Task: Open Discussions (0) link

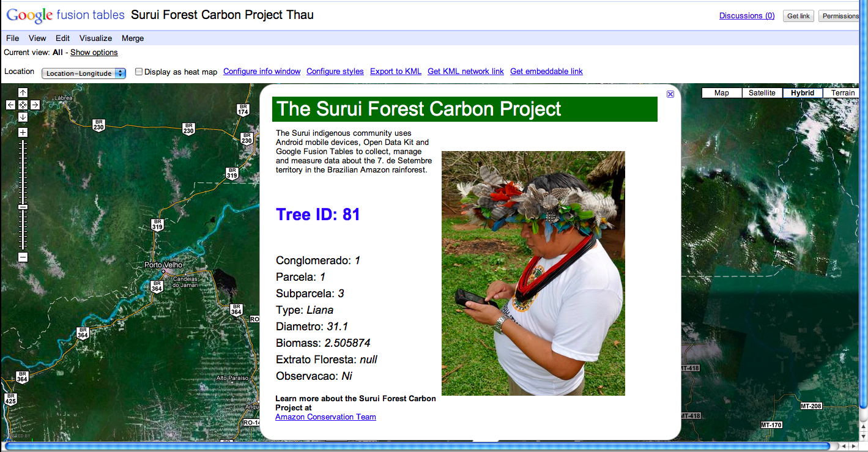Action: pyautogui.click(x=747, y=16)
